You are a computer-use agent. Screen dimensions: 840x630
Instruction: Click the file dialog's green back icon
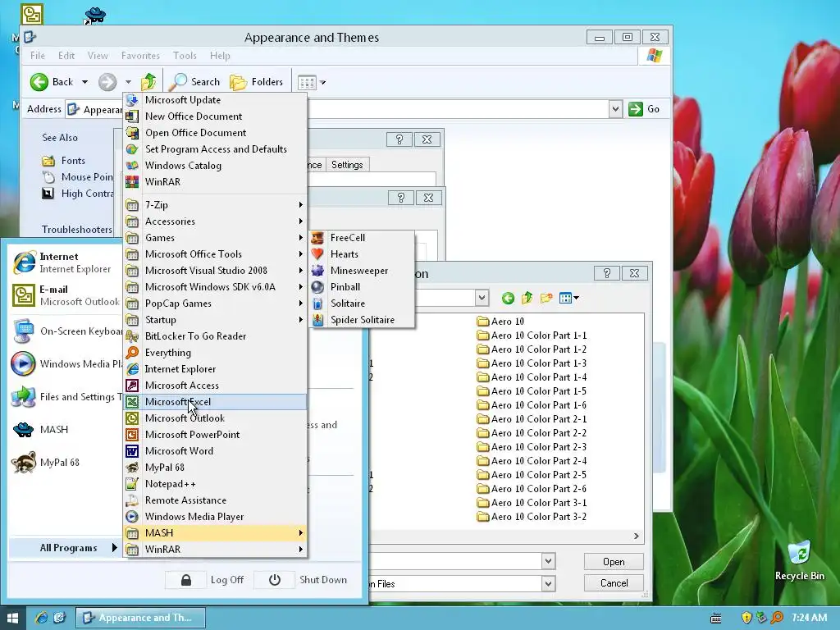tap(508, 298)
